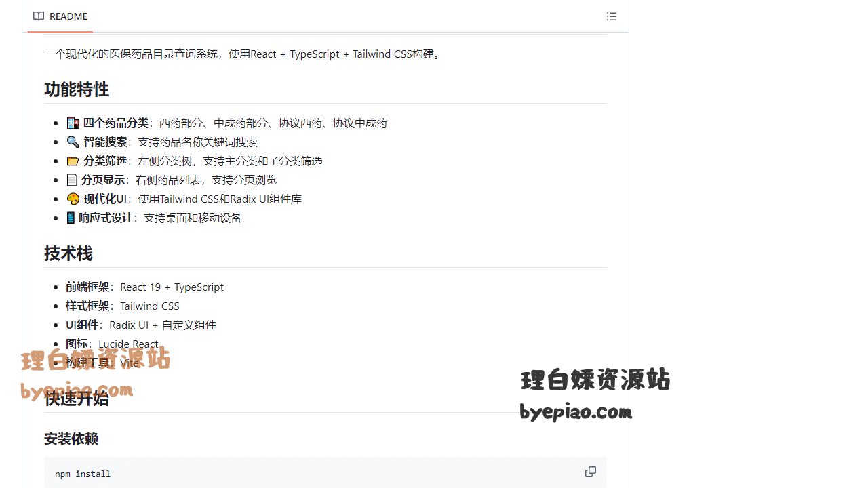The height and width of the screenshot is (488, 868).
Task: Click the text 支持桌面和移动设备
Action: 193,218
